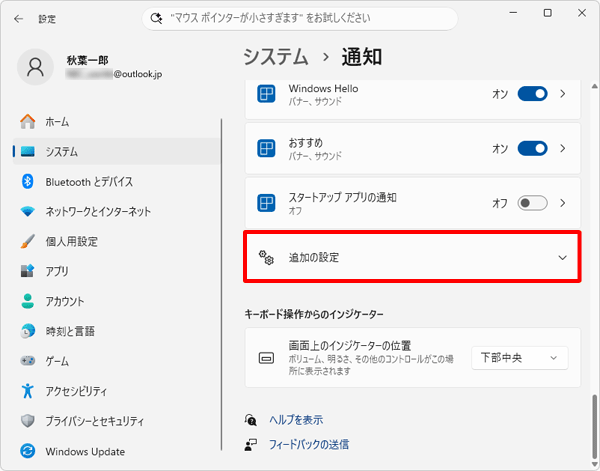Navigate to アカウント settings
Viewport: 600px width, 471px height.
pos(116,301)
